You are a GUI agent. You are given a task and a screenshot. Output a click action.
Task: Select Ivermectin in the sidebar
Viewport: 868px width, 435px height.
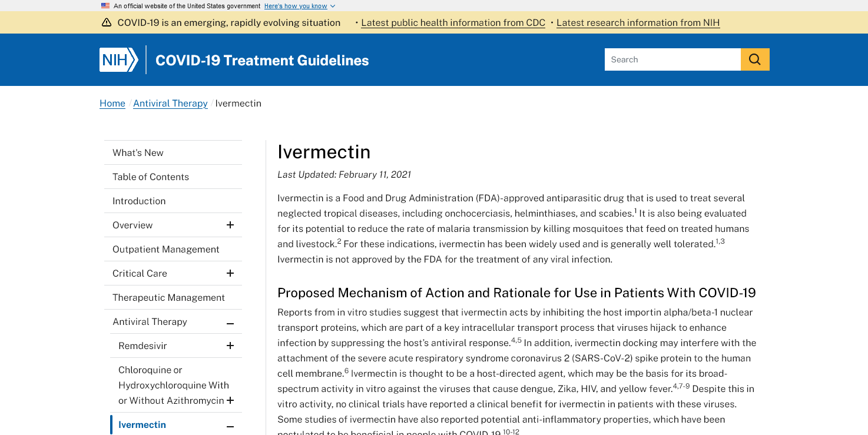coord(142,424)
